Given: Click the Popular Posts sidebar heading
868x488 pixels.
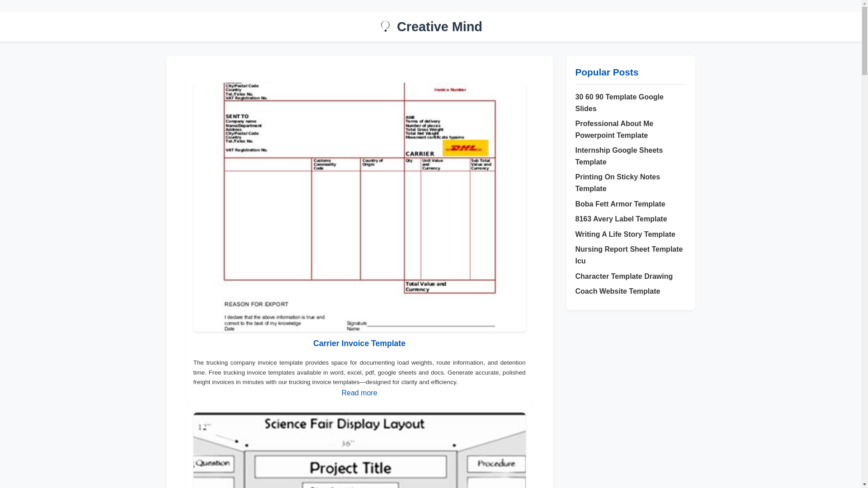Looking at the screenshot, I should click(x=606, y=72).
